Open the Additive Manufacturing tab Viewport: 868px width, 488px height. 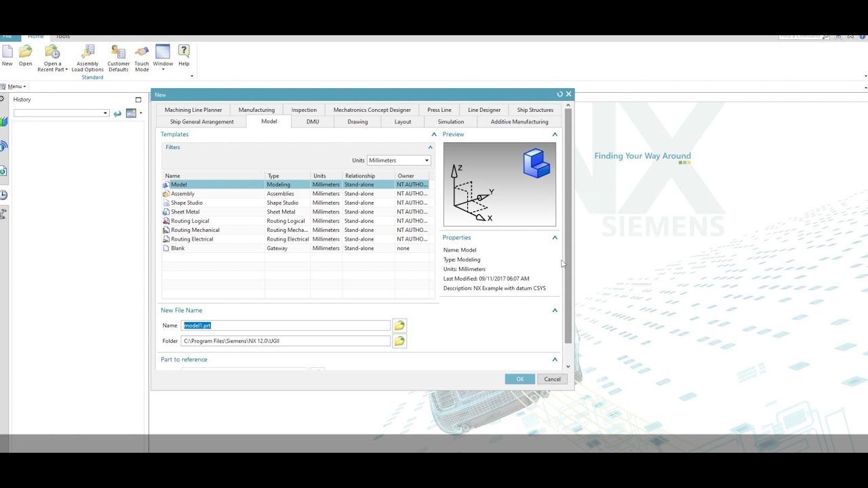click(519, 122)
